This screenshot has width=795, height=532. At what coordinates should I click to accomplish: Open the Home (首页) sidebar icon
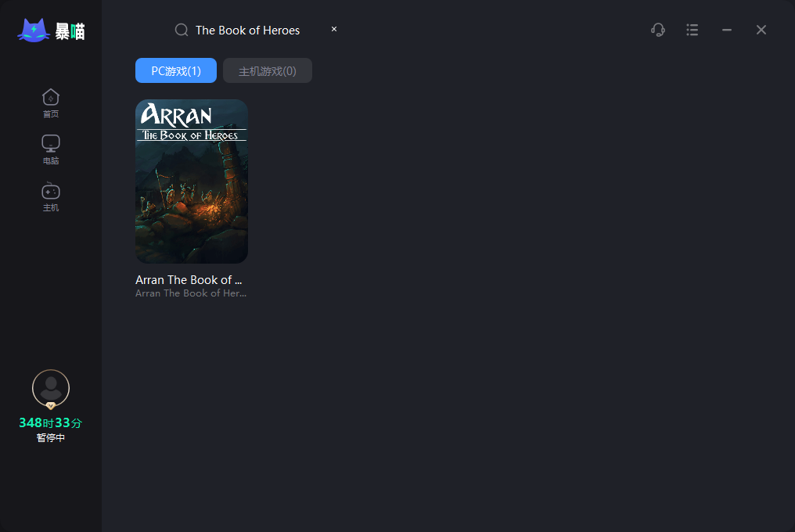click(x=51, y=103)
